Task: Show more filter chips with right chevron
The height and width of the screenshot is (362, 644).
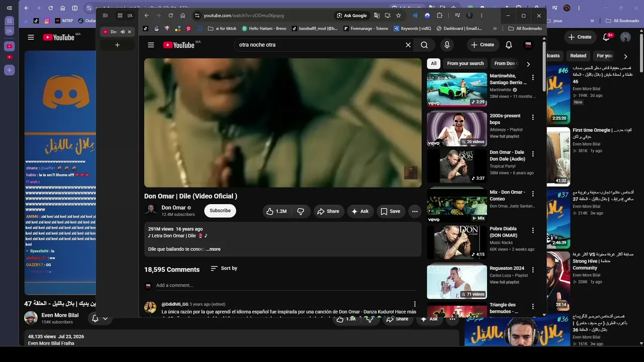Action: click(528, 64)
